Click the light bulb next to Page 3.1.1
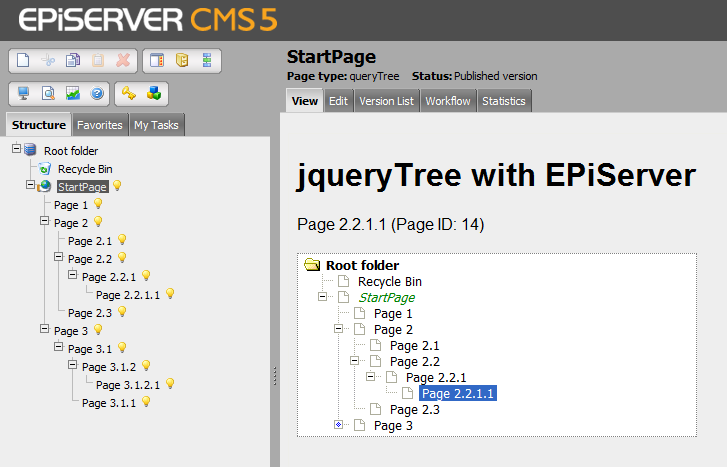The image size is (727, 467). 145,402
